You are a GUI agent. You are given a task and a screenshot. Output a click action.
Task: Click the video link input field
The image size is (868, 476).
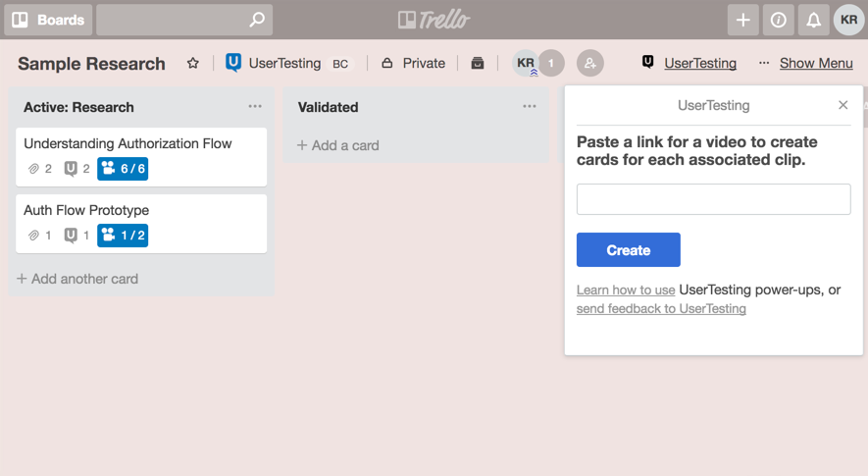coord(714,199)
